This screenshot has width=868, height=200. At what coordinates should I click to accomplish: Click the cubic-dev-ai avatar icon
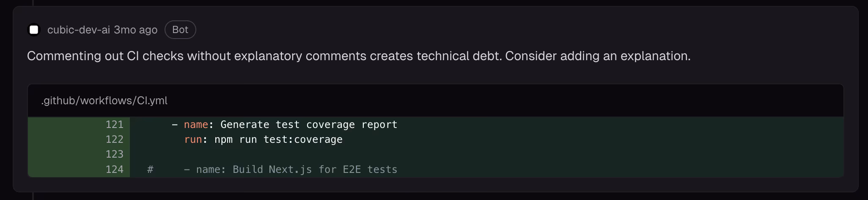pos(34,30)
